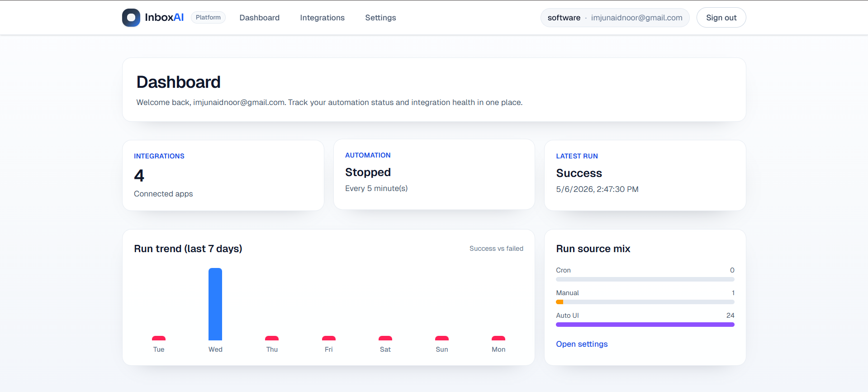Click the purple Auto UI progress bar
This screenshot has width=868, height=392.
[645, 325]
